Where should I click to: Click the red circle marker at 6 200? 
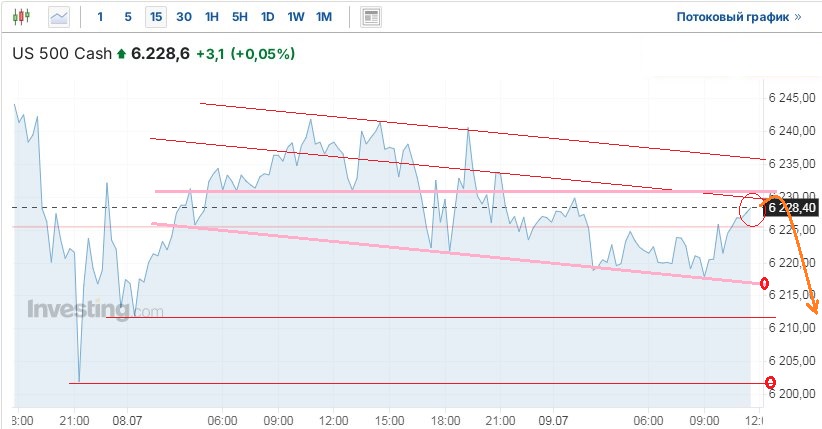point(770,382)
